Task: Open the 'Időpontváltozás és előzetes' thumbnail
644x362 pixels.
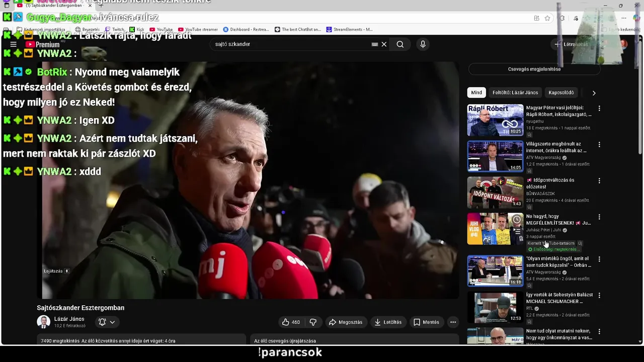Action: click(495, 193)
